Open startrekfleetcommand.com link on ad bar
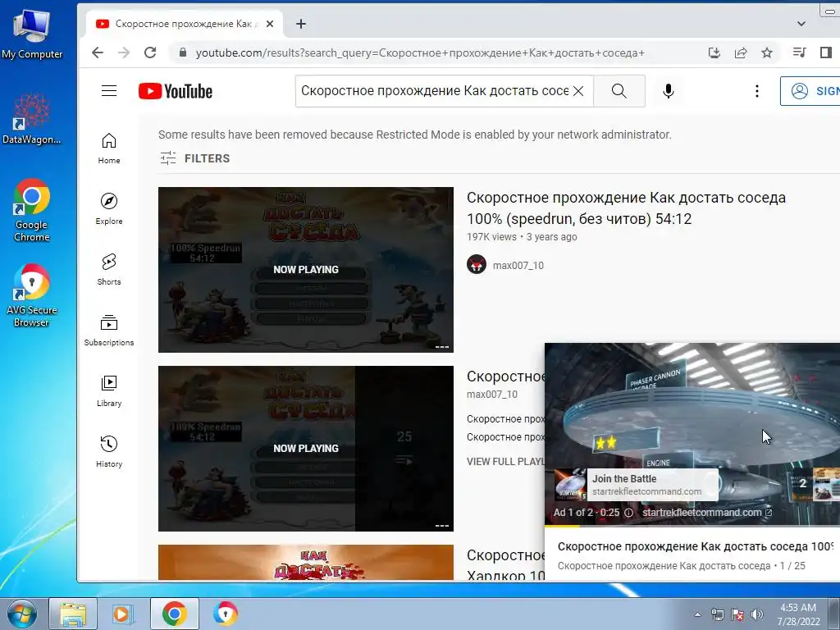The height and width of the screenshot is (630, 840). pos(707,513)
